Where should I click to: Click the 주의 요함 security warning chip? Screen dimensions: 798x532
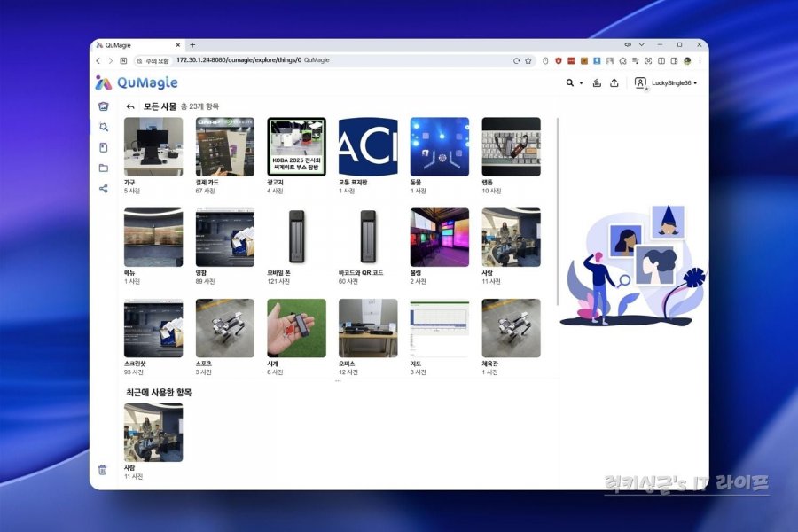(153, 60)
